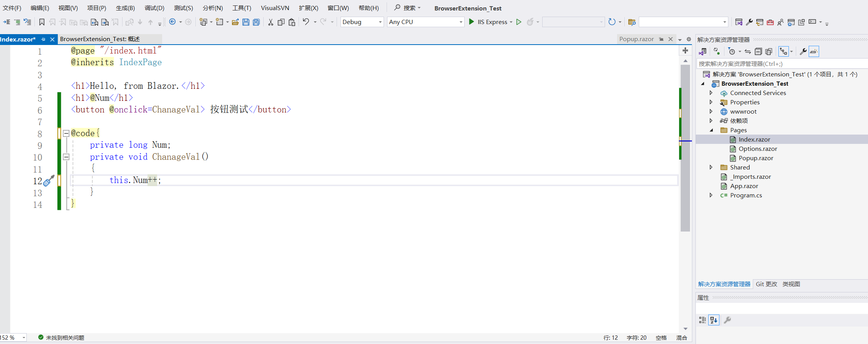This screenshot has height=344, width=868.
Task: Start IIS Express with the green play icon
Action: [x=471, y=22]
